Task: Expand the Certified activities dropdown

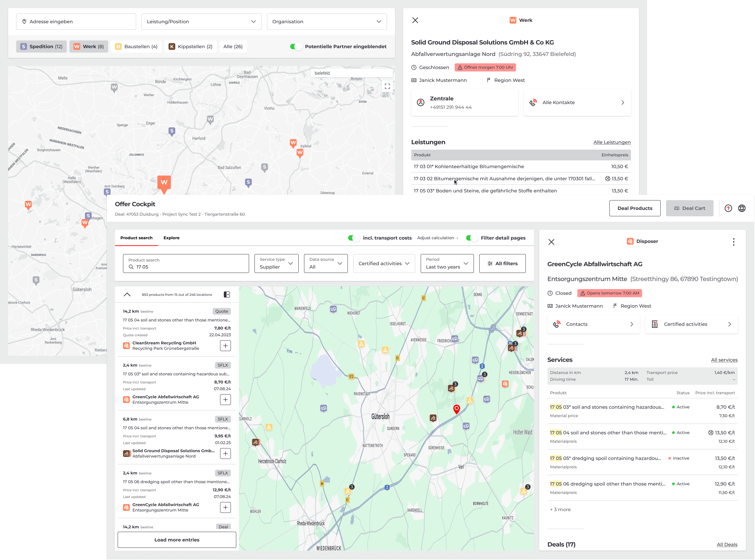Action: coord(384,263)
